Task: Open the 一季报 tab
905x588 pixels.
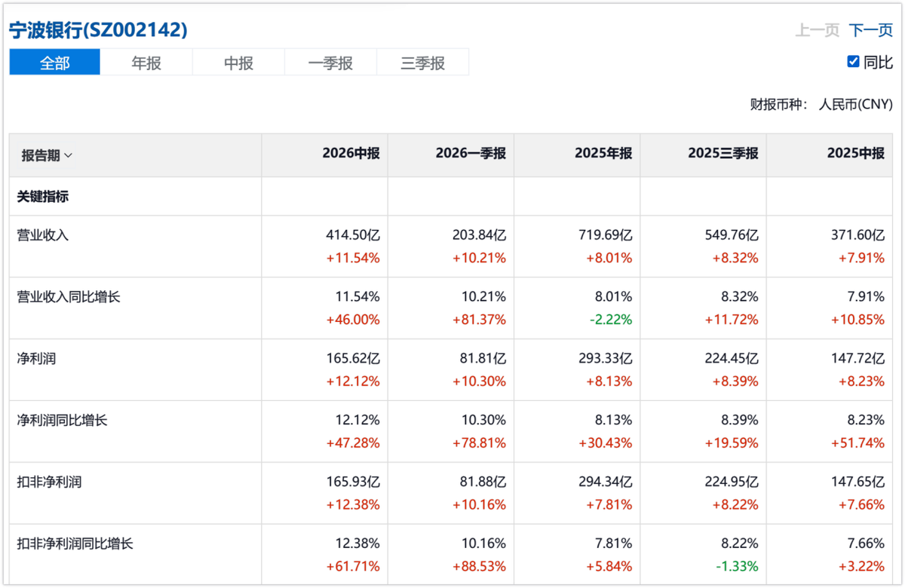Action: [x=330, y=63]
